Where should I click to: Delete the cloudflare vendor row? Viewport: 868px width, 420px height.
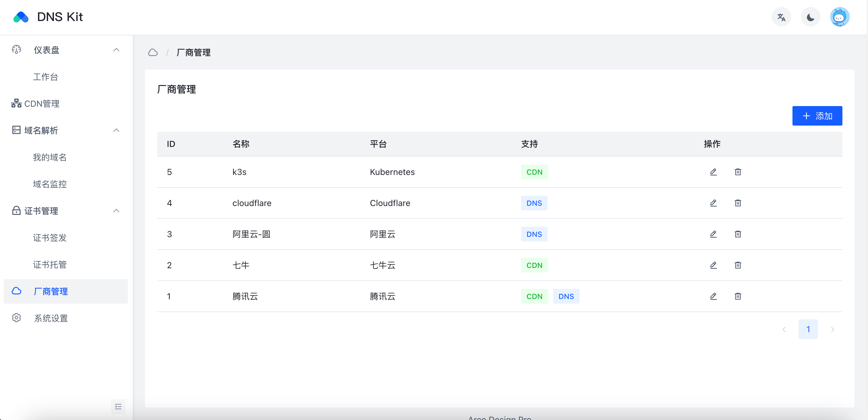click(738, 203)
